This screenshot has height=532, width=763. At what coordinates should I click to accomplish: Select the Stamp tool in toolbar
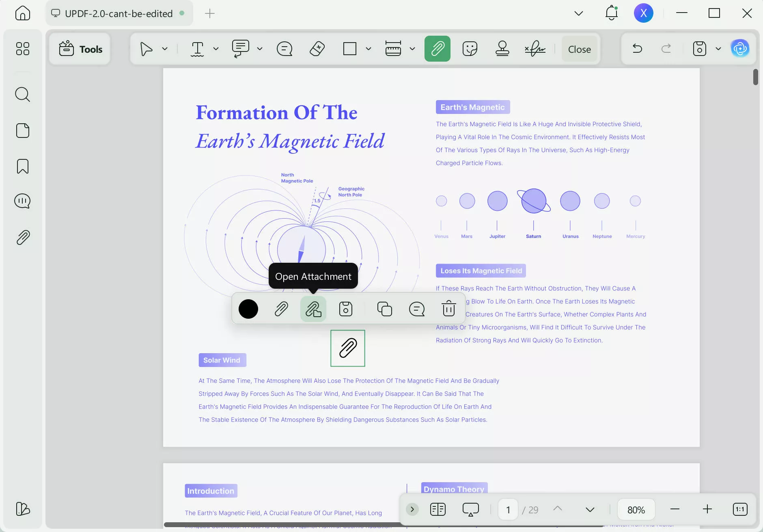(x=502, y=49)
